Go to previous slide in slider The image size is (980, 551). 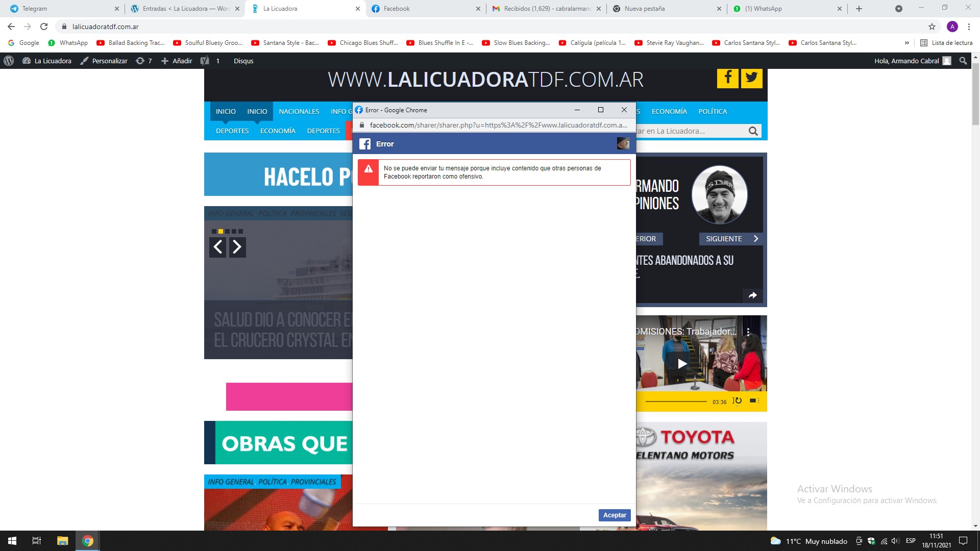click(x=218, y=247)
